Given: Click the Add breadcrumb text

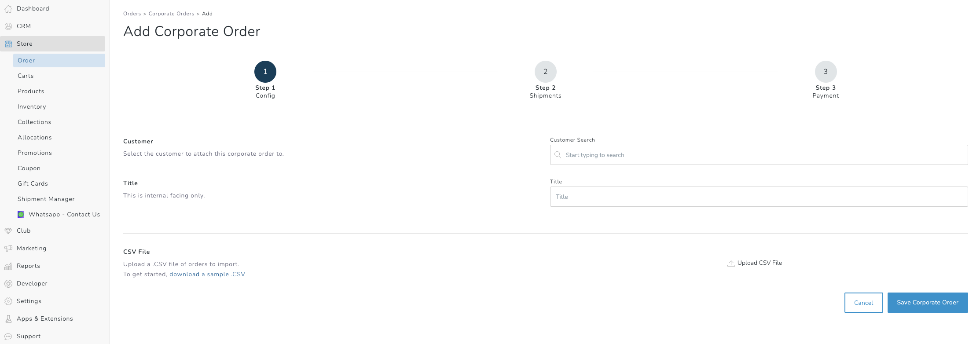Looking at the screenshot, I should pos(207,14).
